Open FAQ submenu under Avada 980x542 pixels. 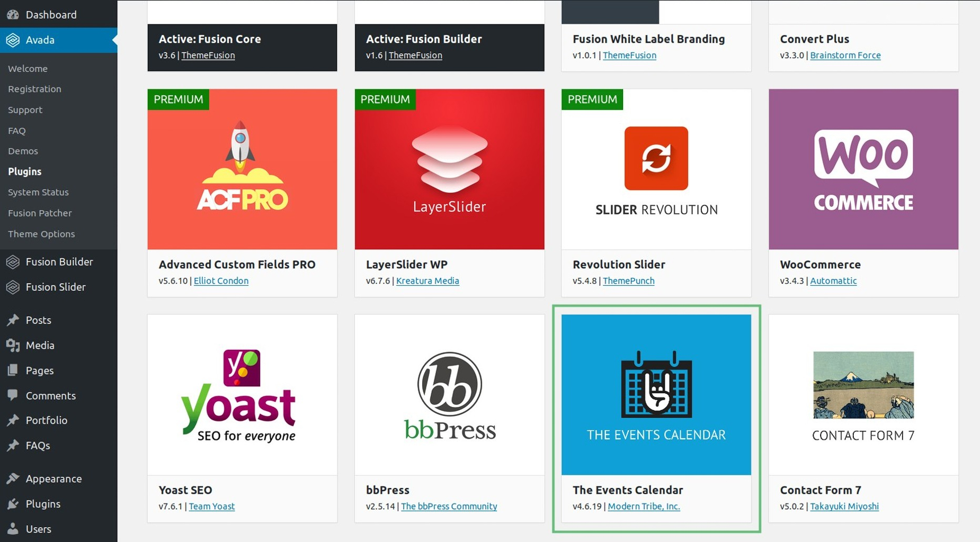[x=16, y=130]
